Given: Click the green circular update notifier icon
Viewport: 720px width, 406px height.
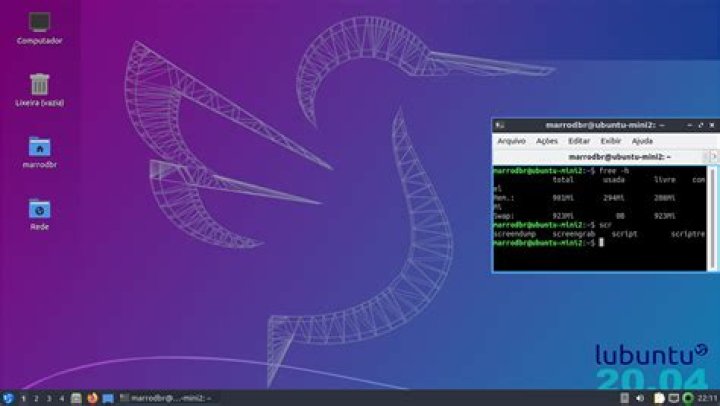Looking at the screenshot, I should click(688, 398).
